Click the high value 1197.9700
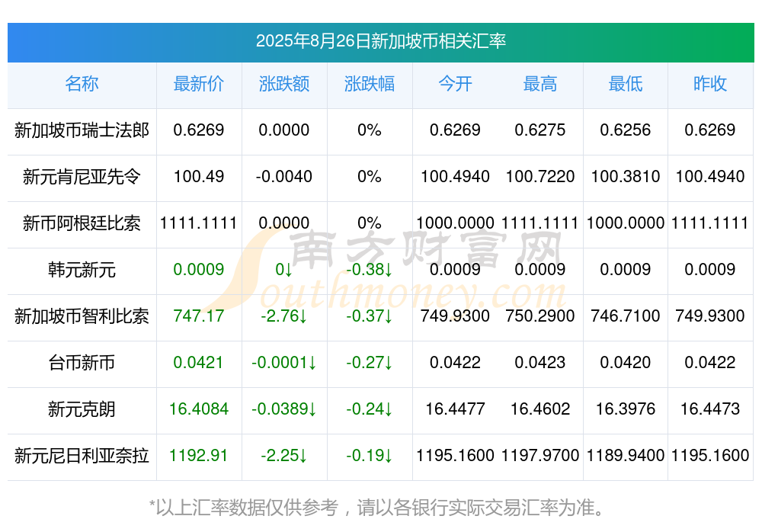Viewport: 762px width, 532px height. tap(540, 456)
